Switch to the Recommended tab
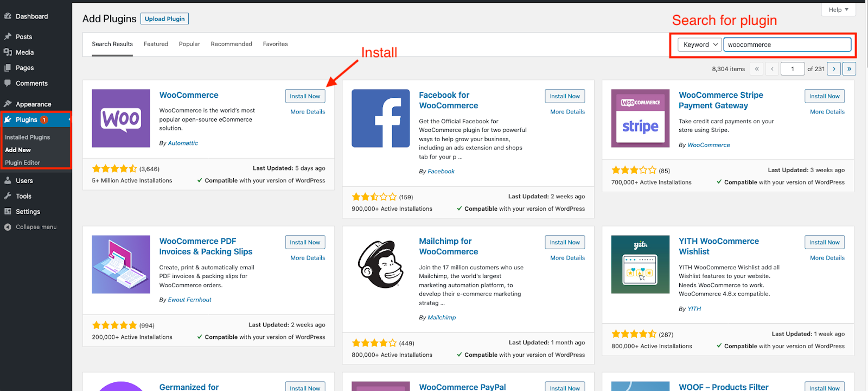868x391 pixels. tap(231, 44)
